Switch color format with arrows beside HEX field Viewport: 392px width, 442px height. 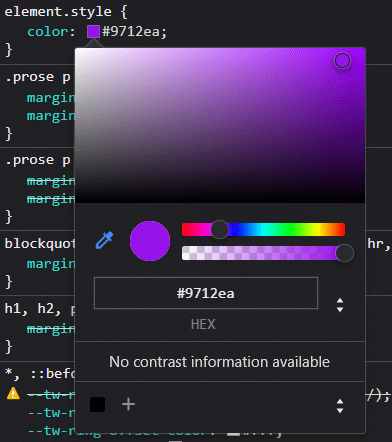point(340,305)
